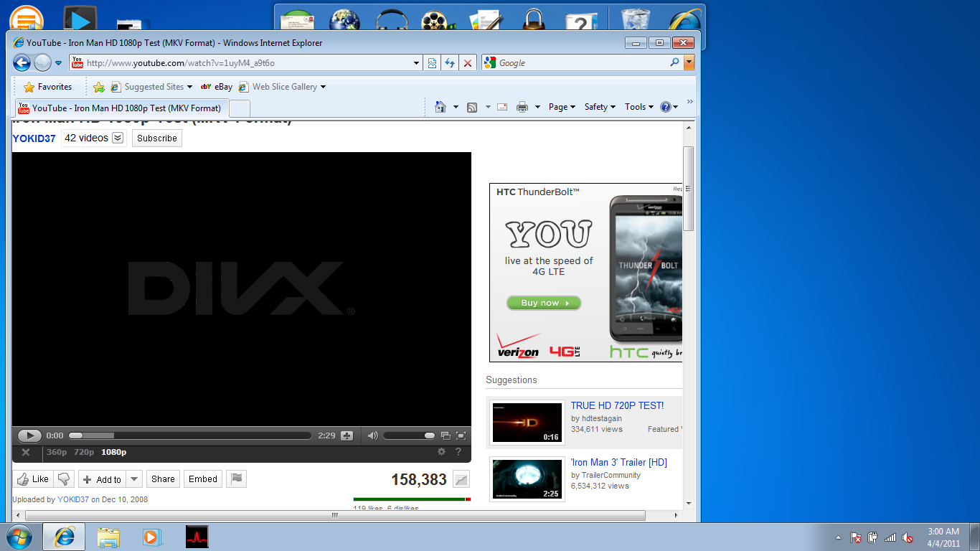980x551 pixels.
Task: Open the player's plus add icon next to 2:29
Action: coord(347,435)
